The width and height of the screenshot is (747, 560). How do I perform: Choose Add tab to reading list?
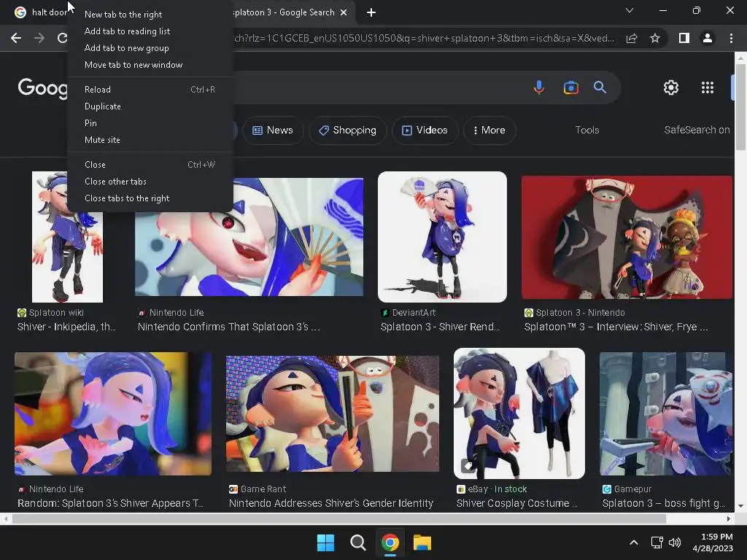pyautogui.click(x=150, y=31)
